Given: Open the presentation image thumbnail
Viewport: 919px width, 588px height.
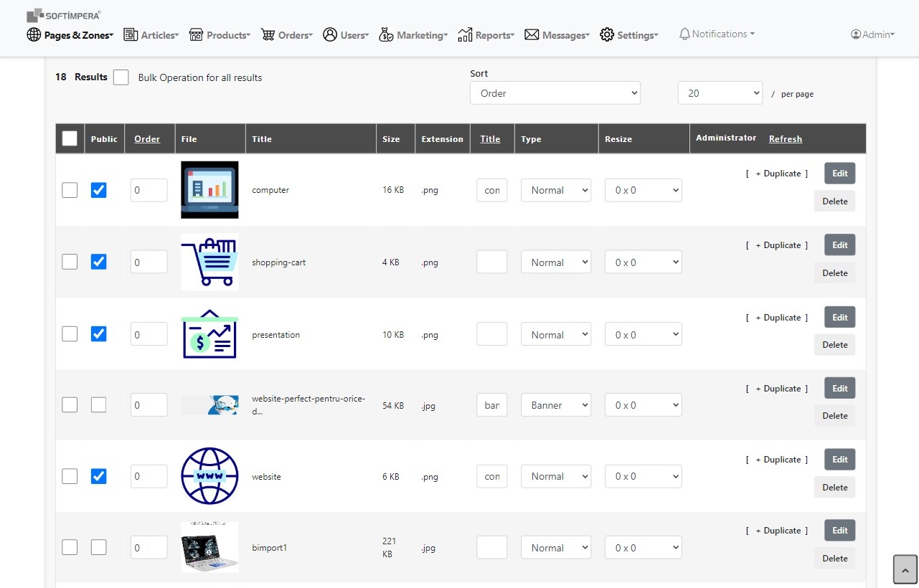Looking at the screenshot, I should 209,334.
